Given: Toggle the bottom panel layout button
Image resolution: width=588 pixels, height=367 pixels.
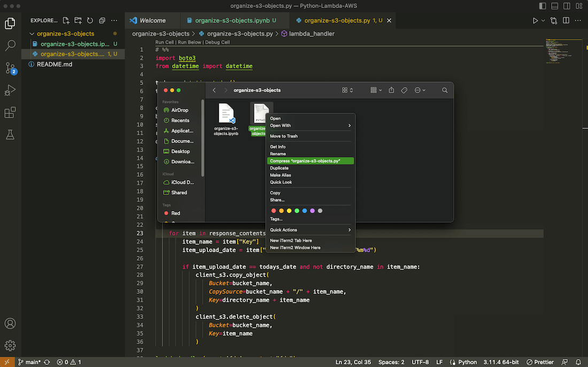Looking at the screenshot, I should 555,6.
